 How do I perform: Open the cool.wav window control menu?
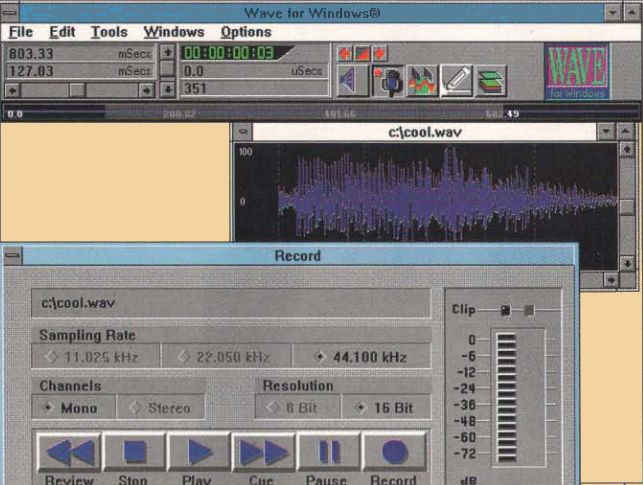[x=243, y=132]
